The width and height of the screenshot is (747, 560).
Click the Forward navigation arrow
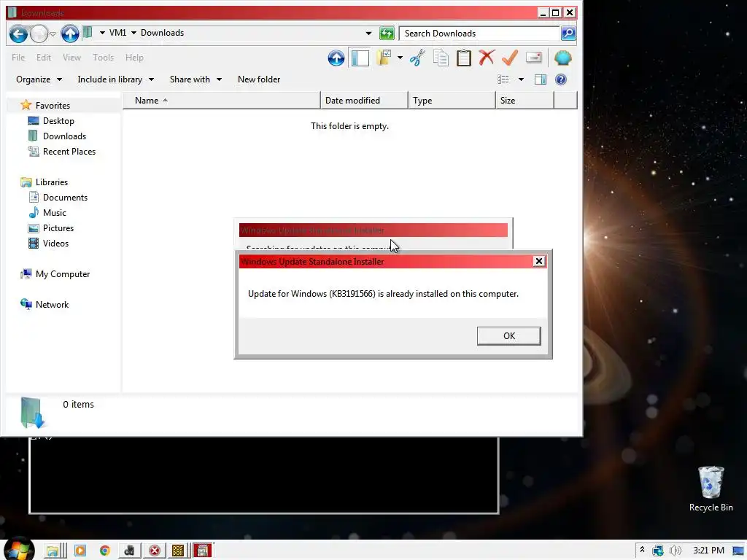[39, 34]
